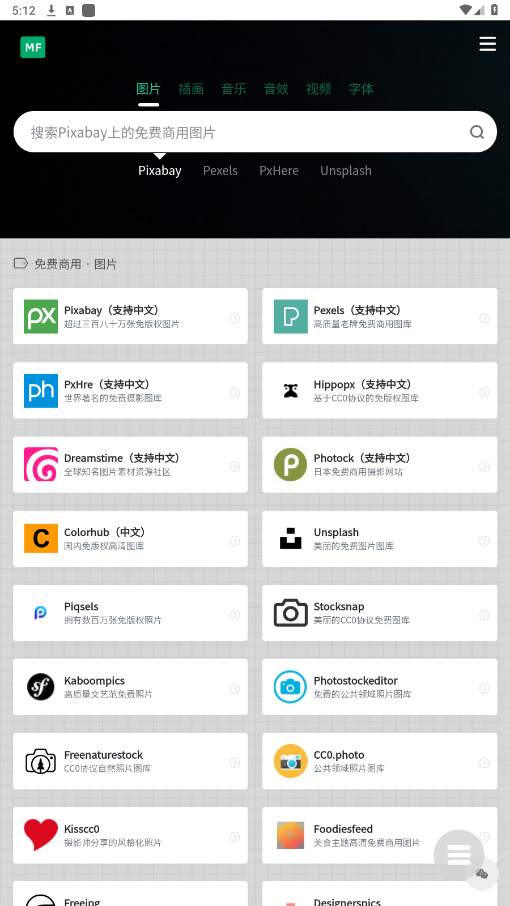This screenshot has width=510, height=906.
Task: Open the Stocksnap title link
Action: click(x=339, y=606)
